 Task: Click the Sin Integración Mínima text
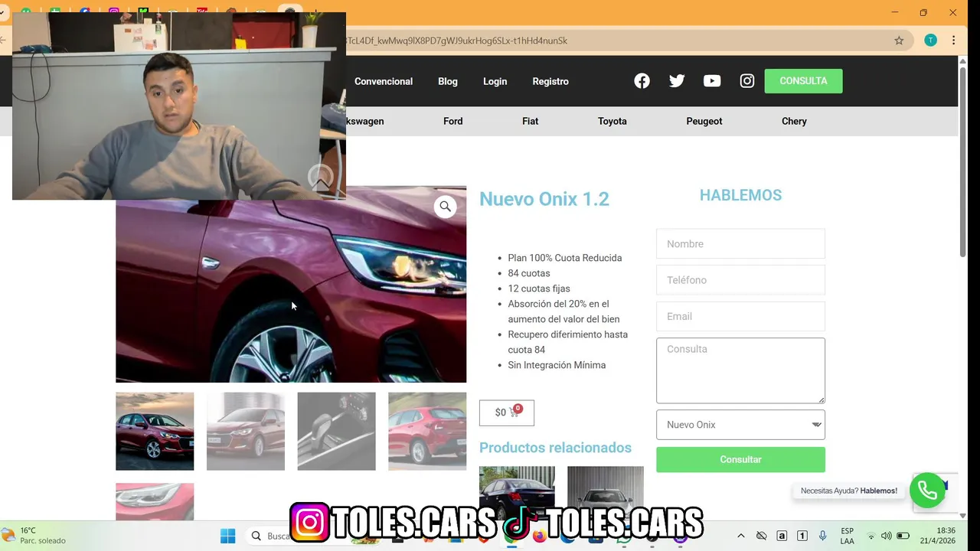(557, 365)
